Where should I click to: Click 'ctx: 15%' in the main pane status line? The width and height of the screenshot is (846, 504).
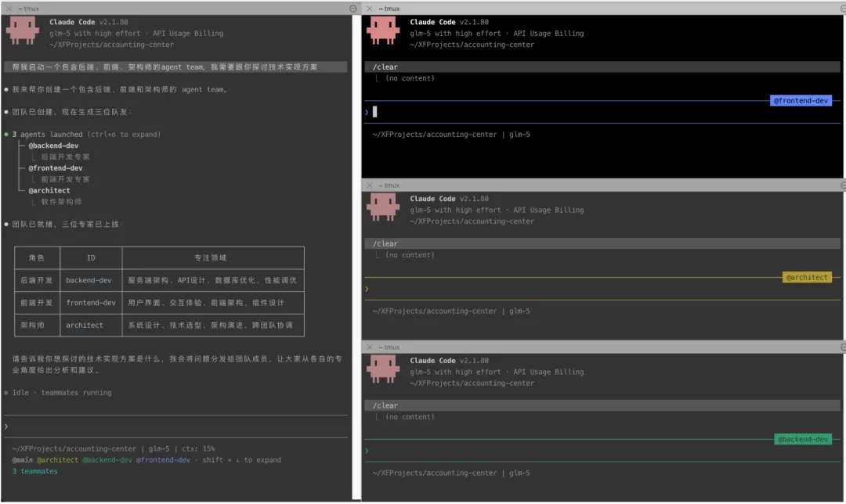pyautogui.click(x=198, y=448)
